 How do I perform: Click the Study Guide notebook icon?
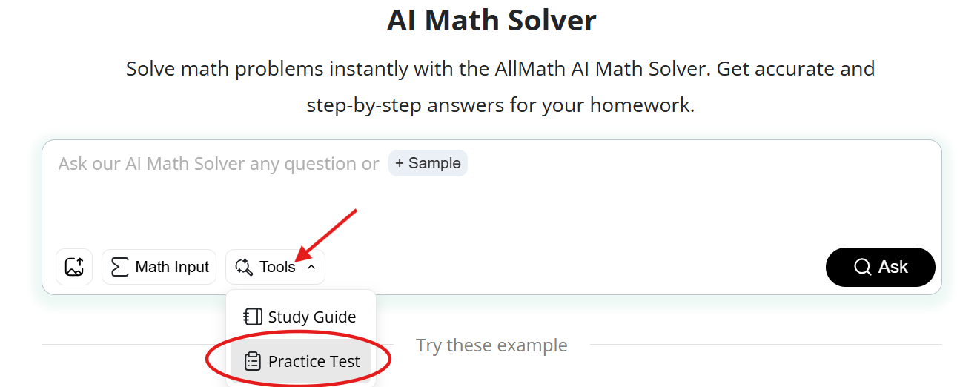[253, 317]
